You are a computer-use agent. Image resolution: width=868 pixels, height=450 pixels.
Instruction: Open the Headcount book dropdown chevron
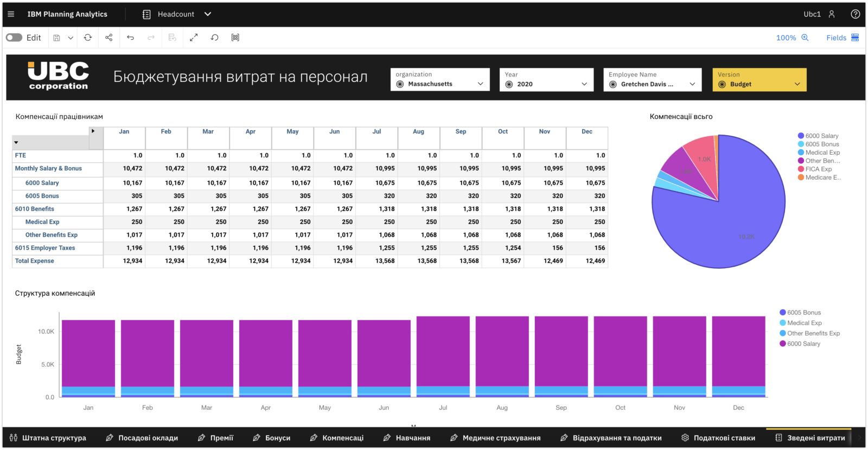pos(208,14)
